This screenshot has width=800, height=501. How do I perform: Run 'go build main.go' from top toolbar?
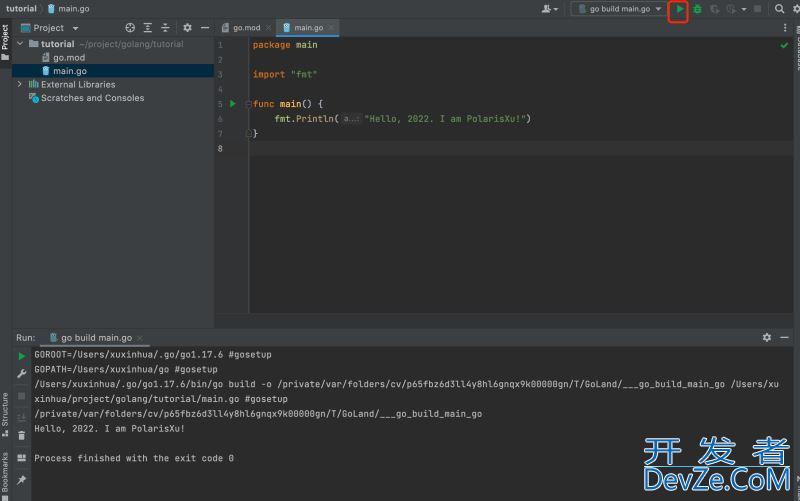pyautogui.click(x=679, y=9)
